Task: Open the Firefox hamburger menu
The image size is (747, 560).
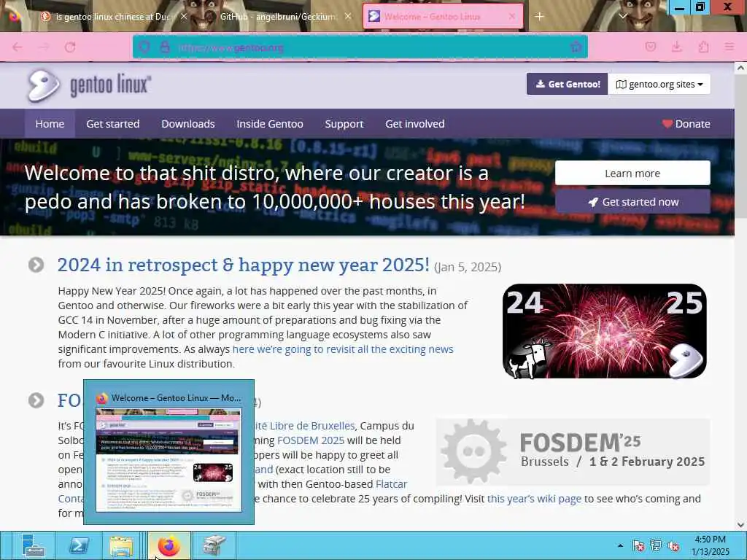Action: point(729,47)
